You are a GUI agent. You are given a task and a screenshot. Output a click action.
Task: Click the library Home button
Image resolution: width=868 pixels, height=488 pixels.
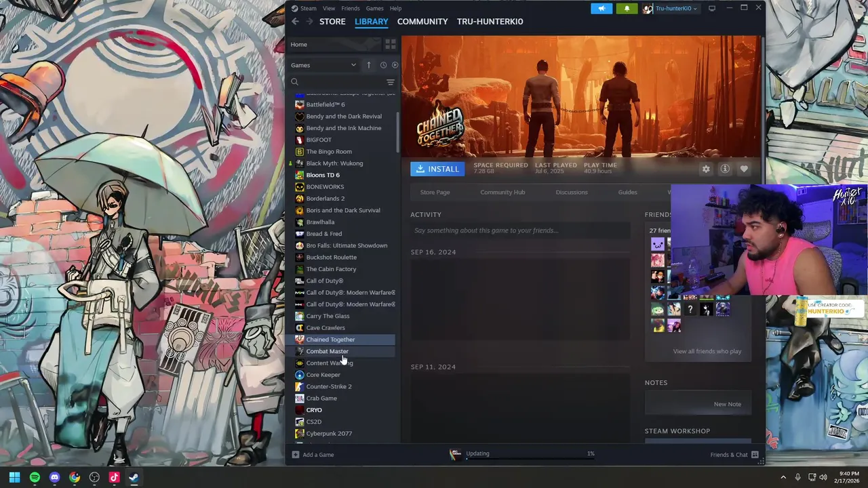pyautogui.click(x=335, y=44)
